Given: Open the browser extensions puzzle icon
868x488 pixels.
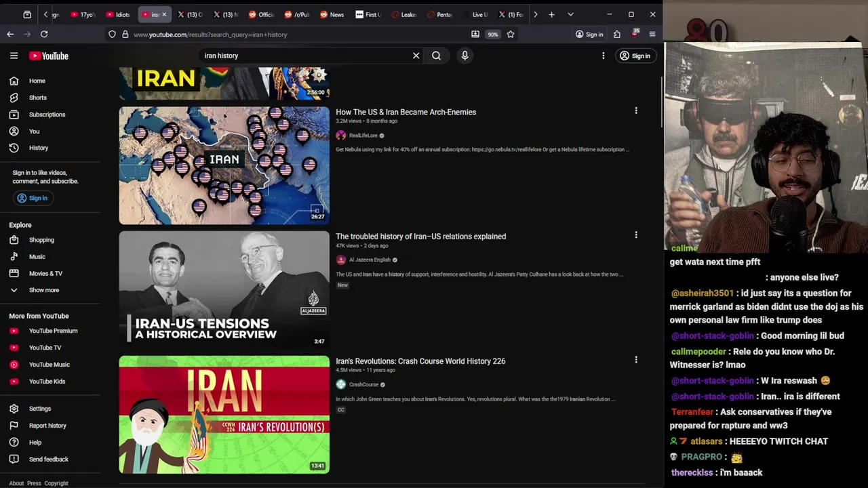Looking at the screenshot, I should pyautogui.click(x=617, y=34).
